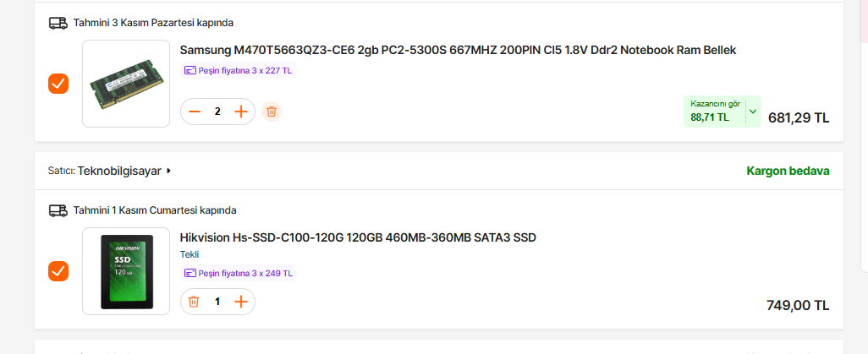Uncheck the Hikvision SSD item checkbox
868x354 pixels.
pos(58,271)
